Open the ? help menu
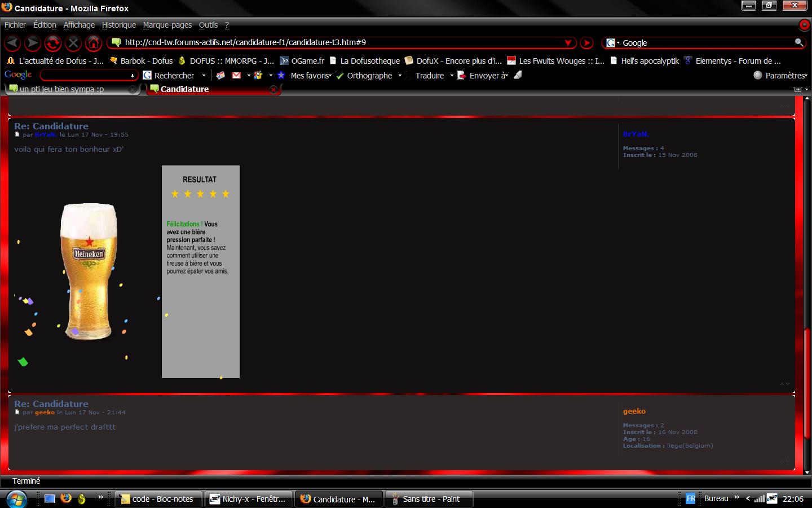The image size is (812, 508). 227,25
